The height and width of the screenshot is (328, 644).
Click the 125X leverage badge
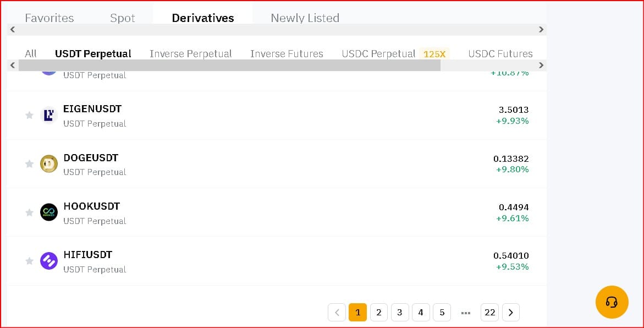pos(434,54)
